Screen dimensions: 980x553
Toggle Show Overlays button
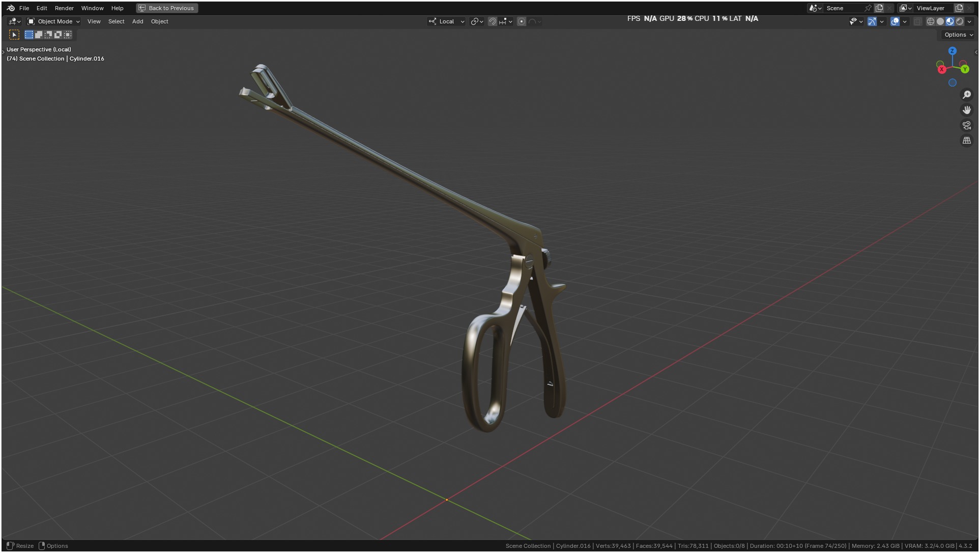(895, 21)
